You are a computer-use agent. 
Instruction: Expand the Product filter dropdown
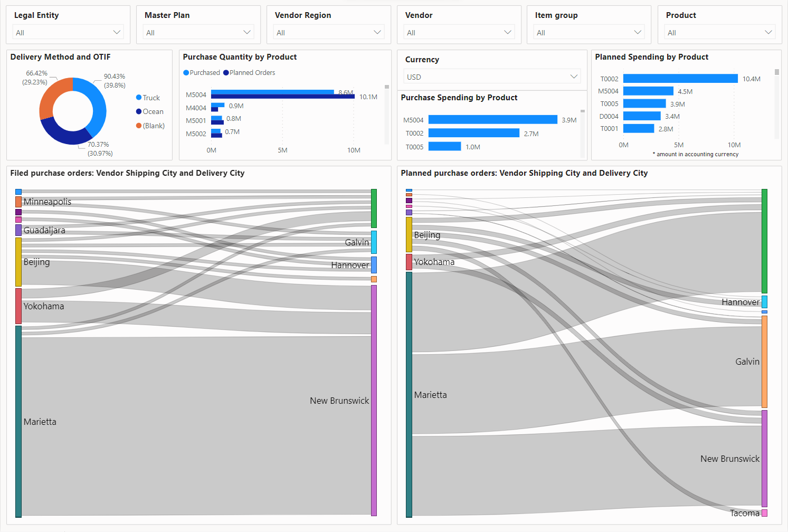pos(720,32)
